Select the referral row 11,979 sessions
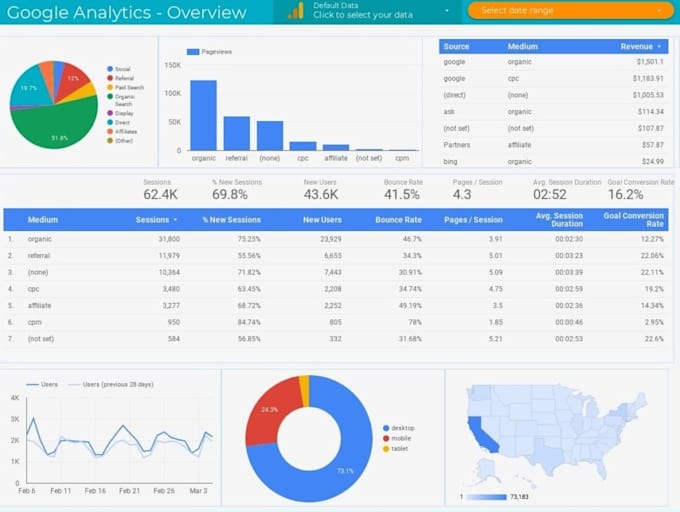680x512 pixels. (336, 256)
